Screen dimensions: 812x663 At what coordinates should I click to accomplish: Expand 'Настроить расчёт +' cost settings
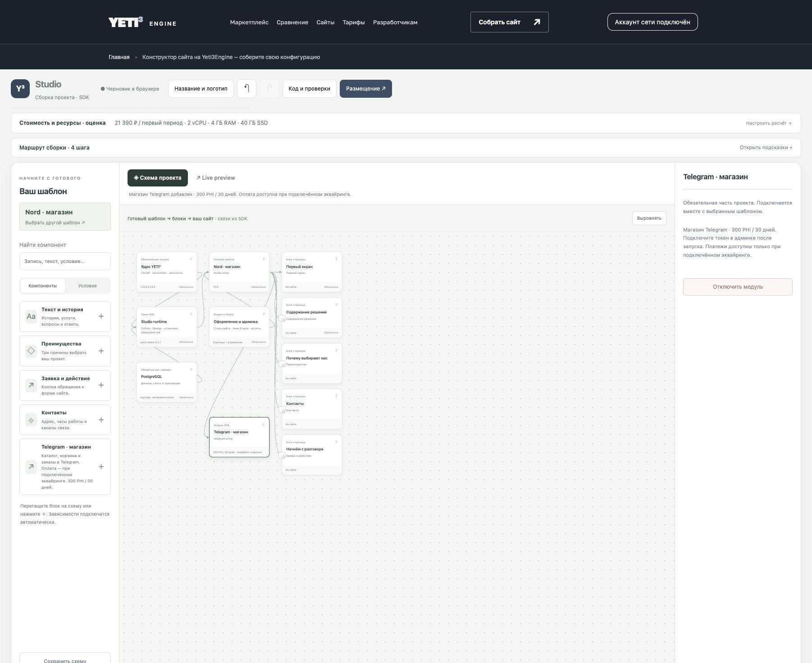click(769, 123)
